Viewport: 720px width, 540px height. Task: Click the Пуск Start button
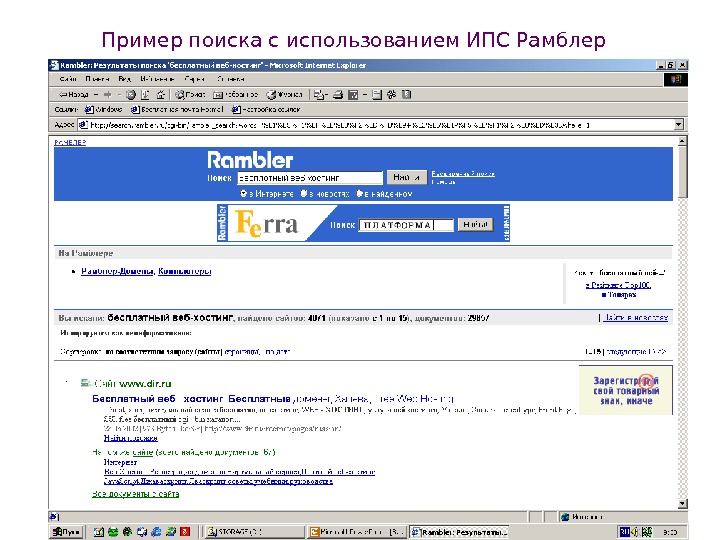click(x=67, y=532)
